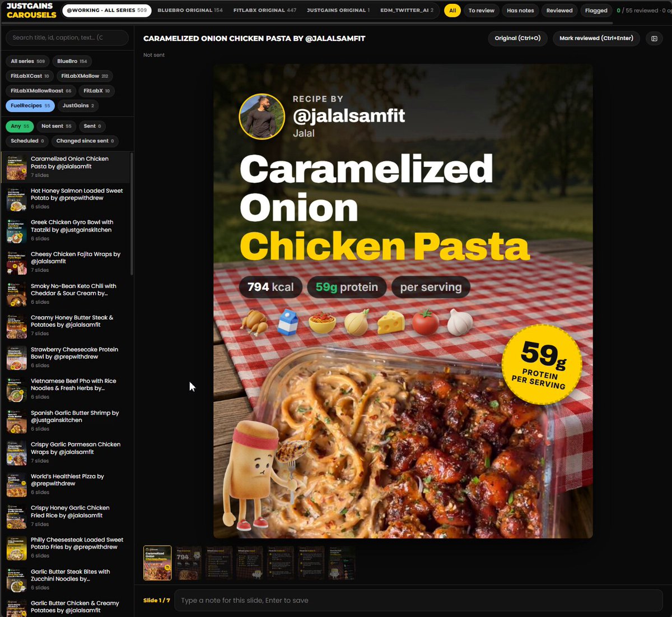Choose the FitLabXCast series chip
The image size is (672, 617).
click(x=30, y=76)
